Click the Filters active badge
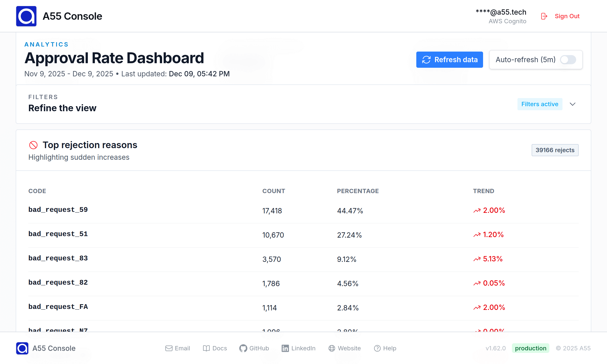The height and width of the screenshot is (364, 607). click(x=540, y=104)
